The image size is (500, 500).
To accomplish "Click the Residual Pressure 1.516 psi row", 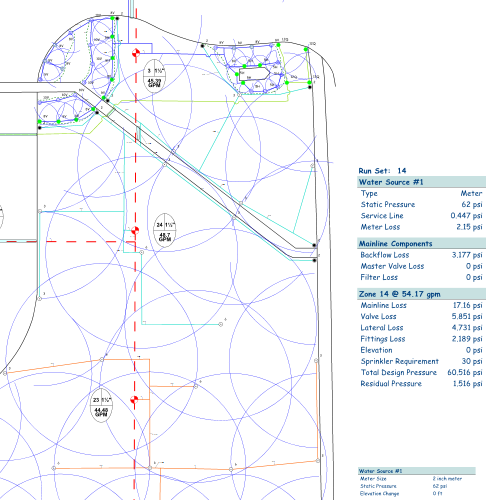I will (421, 383).
